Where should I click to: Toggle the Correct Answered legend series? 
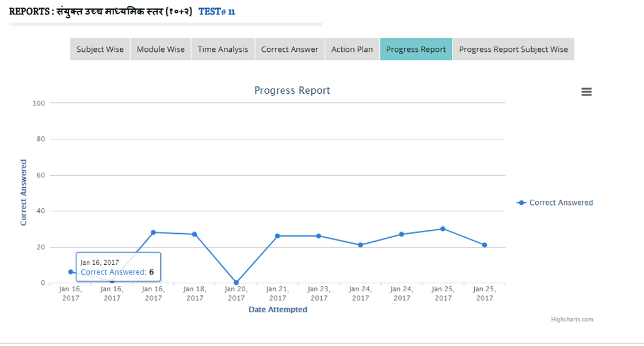click(555, 203)
